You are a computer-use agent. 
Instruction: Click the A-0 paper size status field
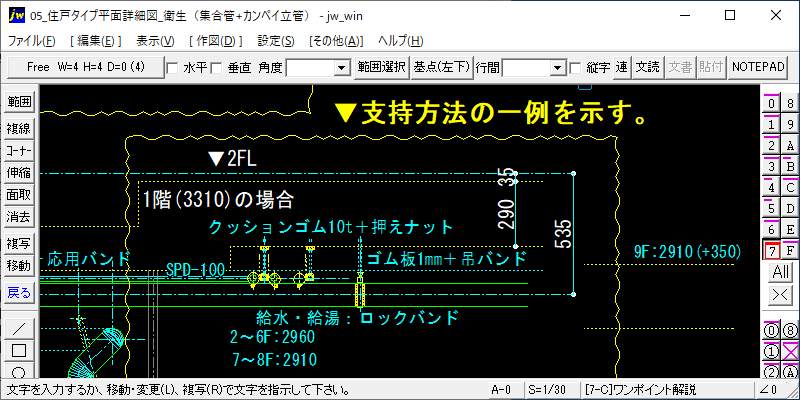(x=505, y=390)
